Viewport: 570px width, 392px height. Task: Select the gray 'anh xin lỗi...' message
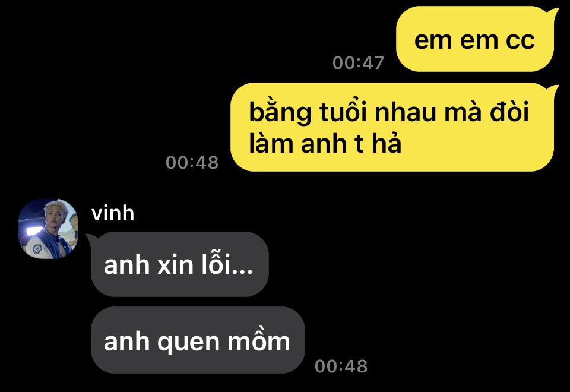[179, 264]
